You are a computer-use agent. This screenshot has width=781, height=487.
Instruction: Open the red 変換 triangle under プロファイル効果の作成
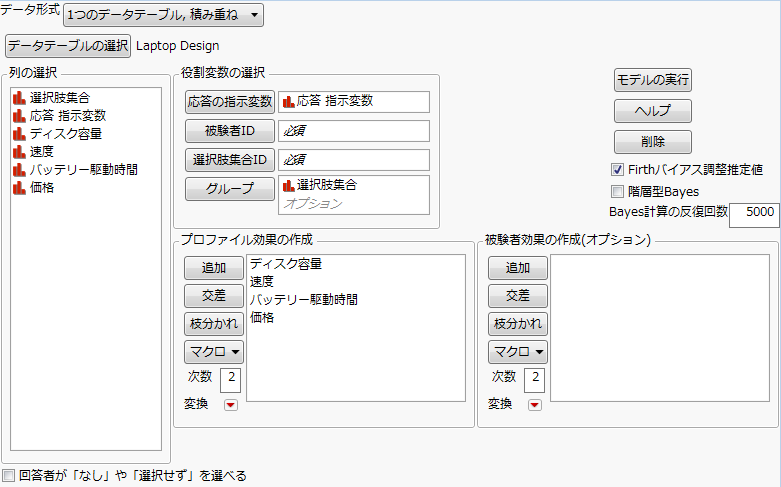click(231, 405)
